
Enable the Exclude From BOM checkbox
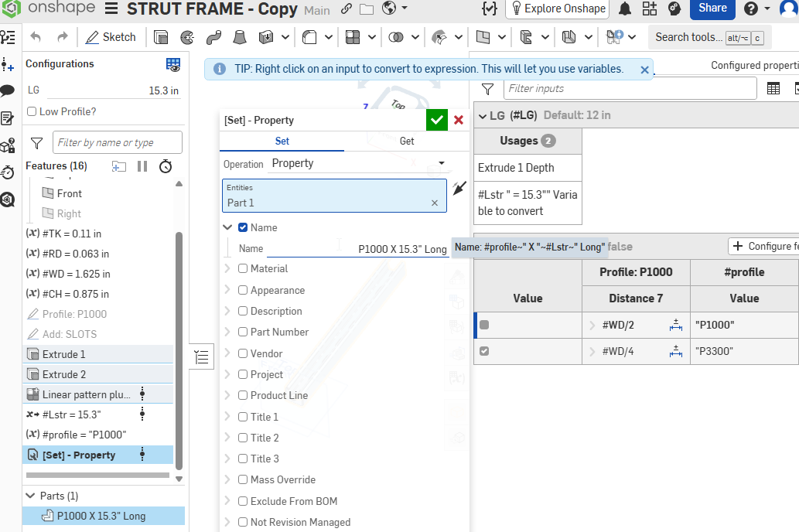point(243,501)
